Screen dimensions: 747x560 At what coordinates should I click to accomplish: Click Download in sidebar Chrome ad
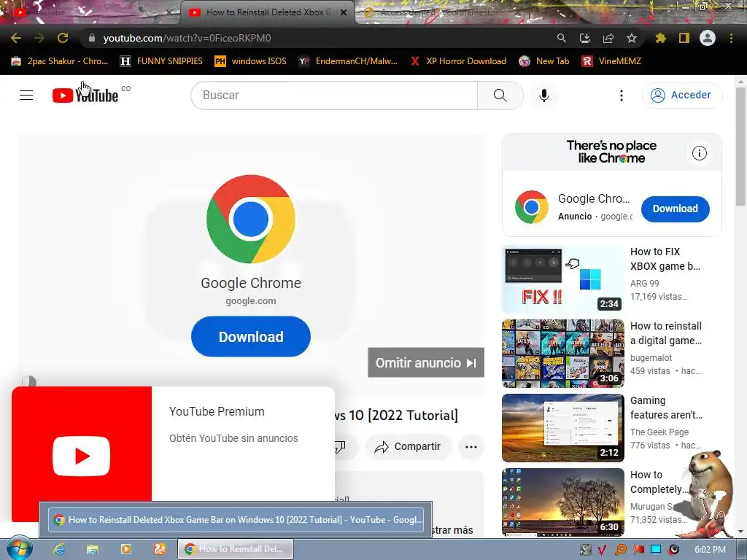click(x=675, y=209)
